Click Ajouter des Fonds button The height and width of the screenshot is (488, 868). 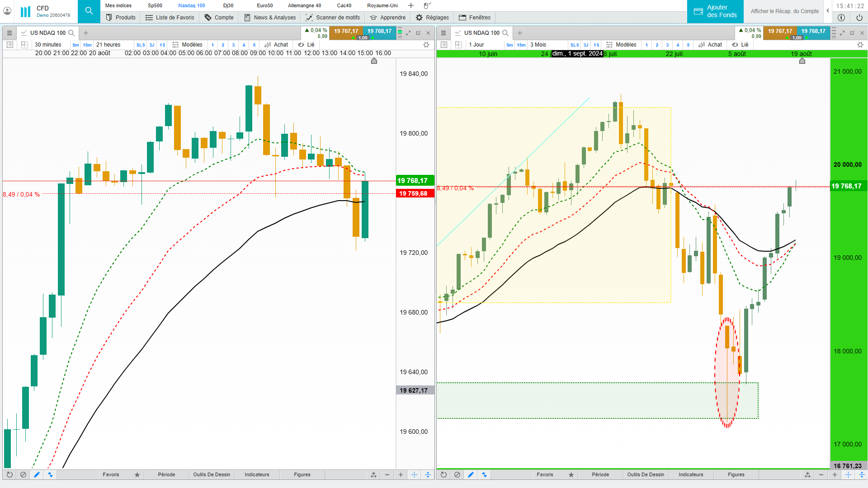tap(715, 11)
